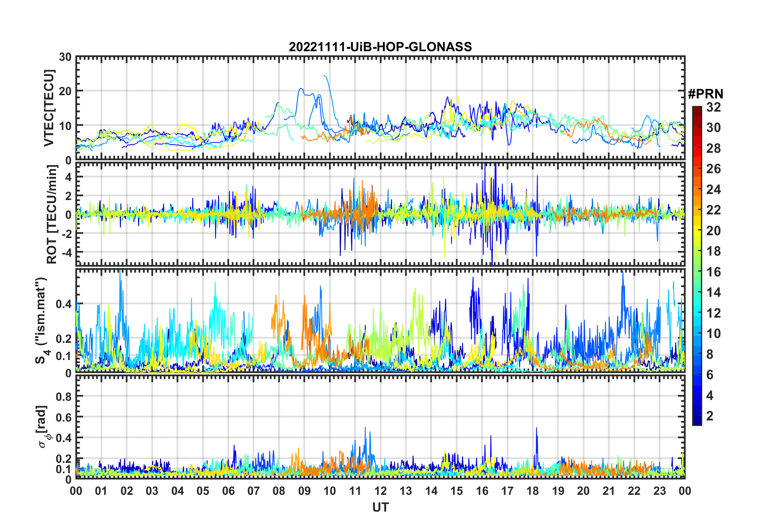Click the 0.8 tick on the sigma-phi axis
The image size is (761, 532).
click(64, 397)
